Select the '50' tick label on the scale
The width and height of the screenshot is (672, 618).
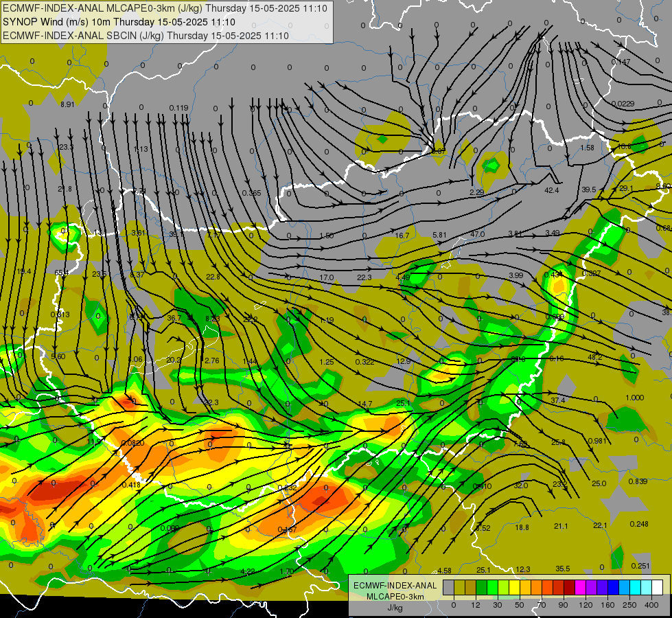point(520,605)
